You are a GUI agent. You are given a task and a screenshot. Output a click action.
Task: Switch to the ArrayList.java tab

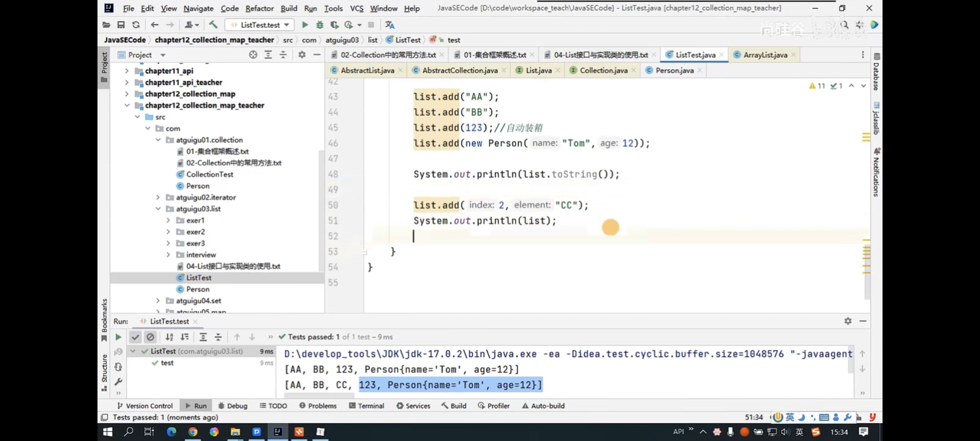(x=765, y=55)
